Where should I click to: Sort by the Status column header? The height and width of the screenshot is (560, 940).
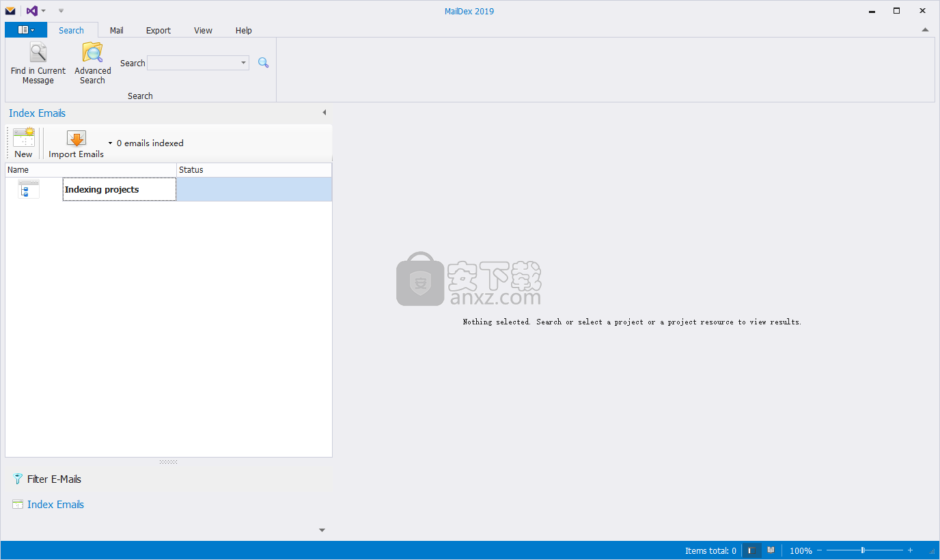pyautogui.click(x=254, y=170)
